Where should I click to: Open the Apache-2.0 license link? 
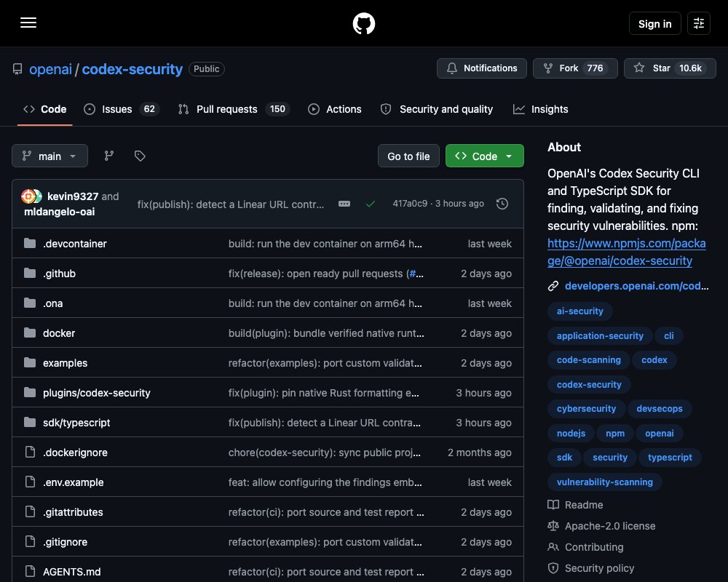(602, 526)
